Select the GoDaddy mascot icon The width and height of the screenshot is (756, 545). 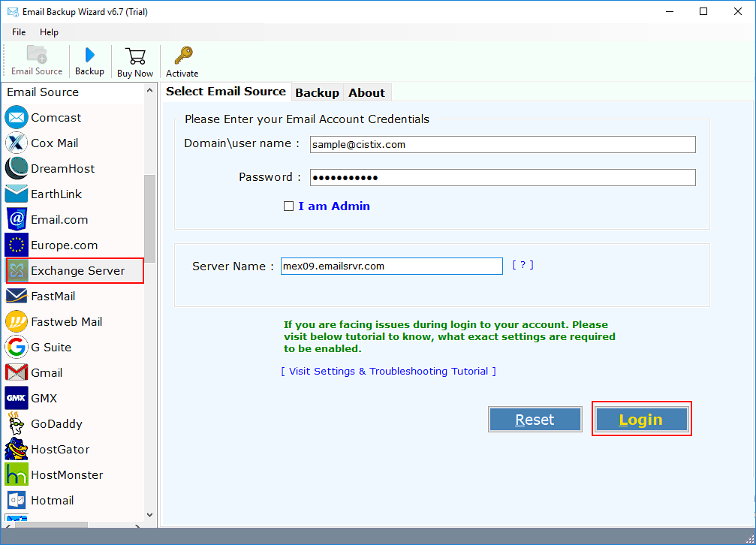pyautogui.click(x=17, y=423)
